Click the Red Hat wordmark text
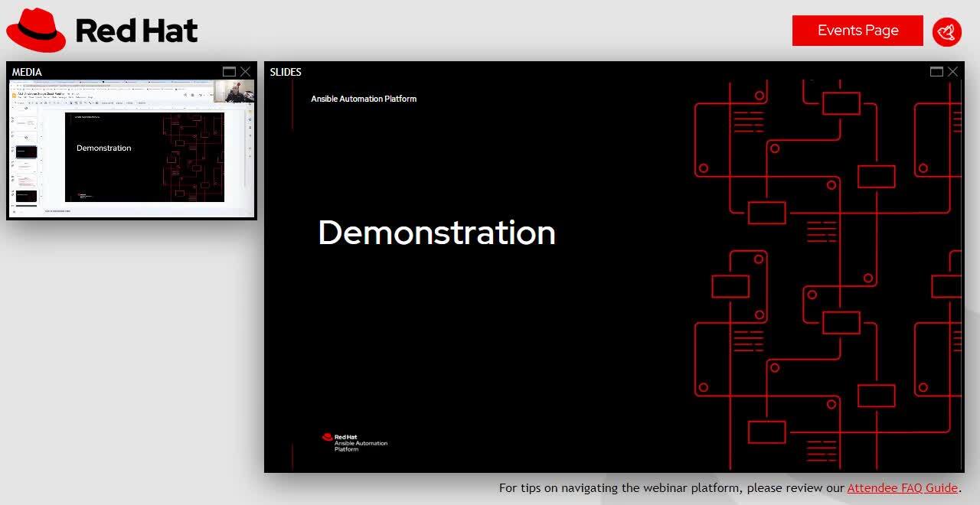980x505 pixels. tap(136, 31)
